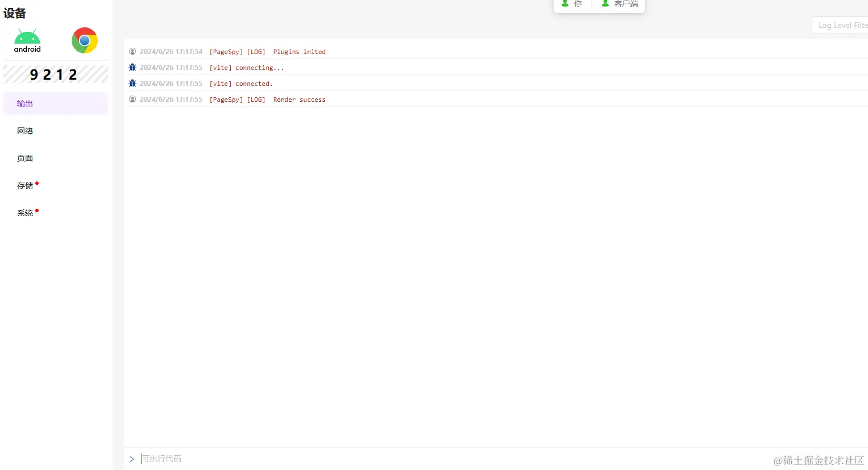Screen dimensions: 868x470
Task: Click the console prompt chevron icon
Action: coord(132,459)
